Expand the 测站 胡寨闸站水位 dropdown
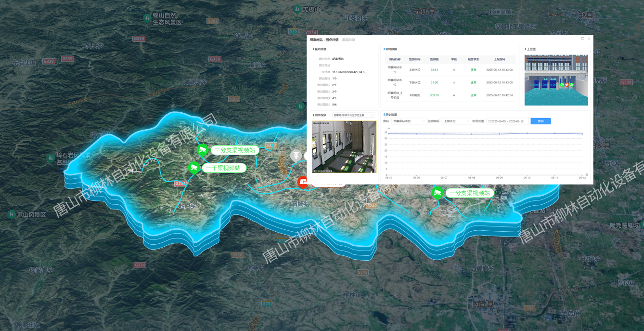 (x=409, y=121)
